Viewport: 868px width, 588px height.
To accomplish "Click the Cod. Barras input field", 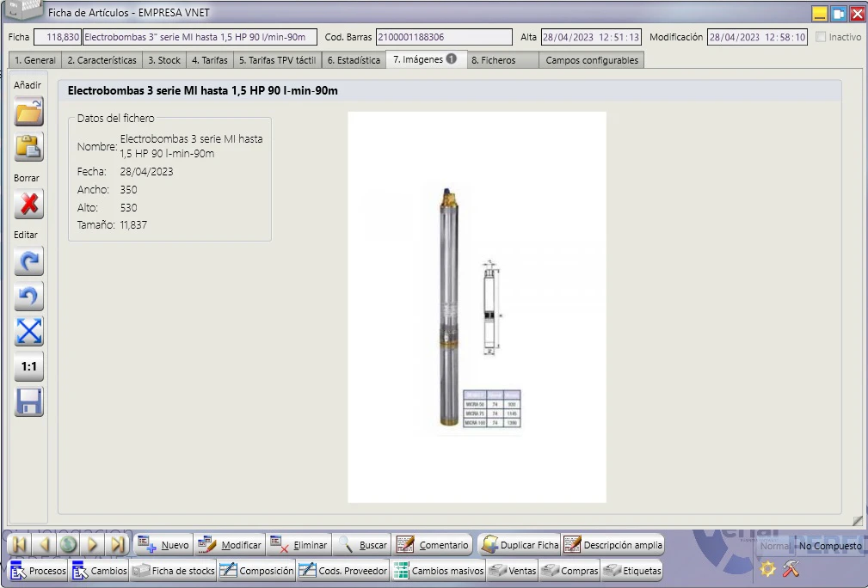I will coord(444,37).
